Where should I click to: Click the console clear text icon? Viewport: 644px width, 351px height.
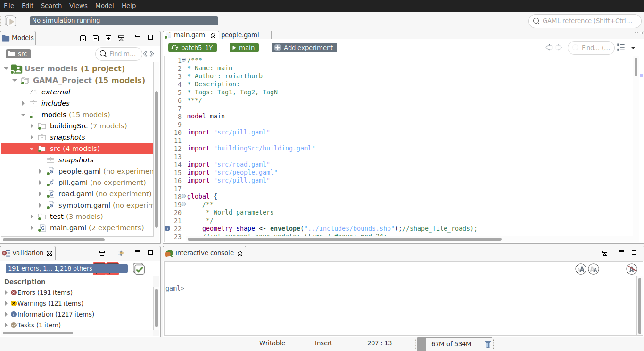632,269
